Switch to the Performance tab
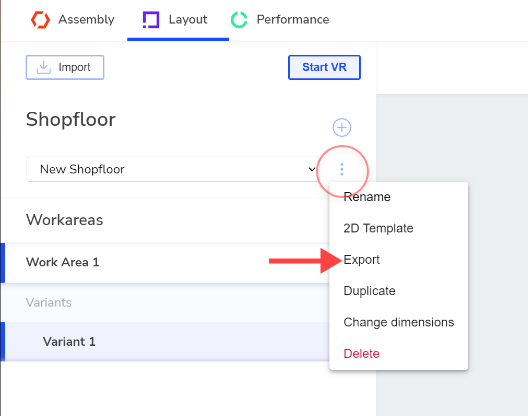528x416 pixels. click(x=280, y=20)
